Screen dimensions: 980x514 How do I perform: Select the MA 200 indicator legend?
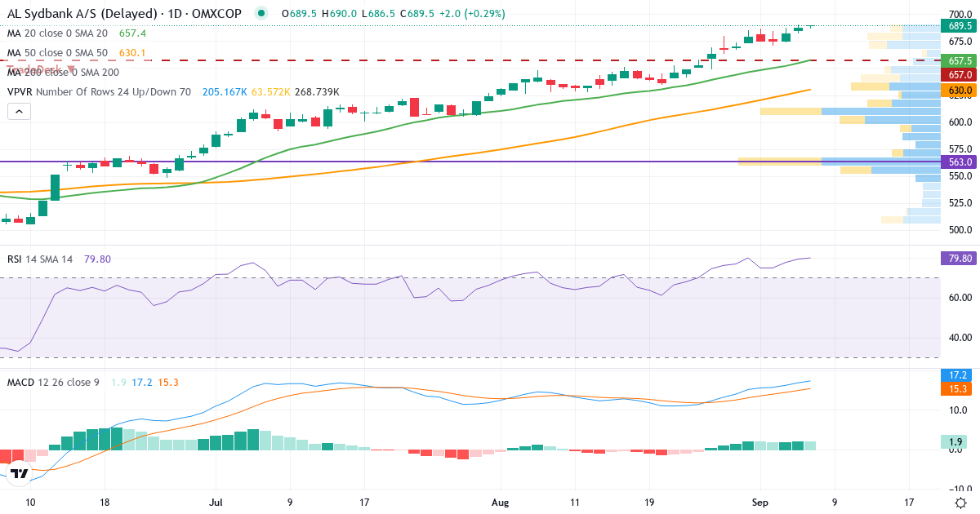[x=62, y=73]
